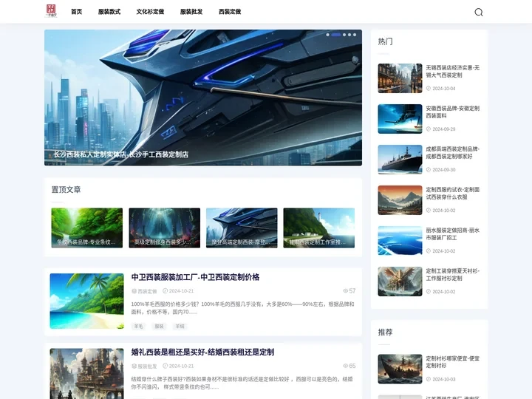
Task: Click category icon before 西装定做 label
Action: point(134,291)
